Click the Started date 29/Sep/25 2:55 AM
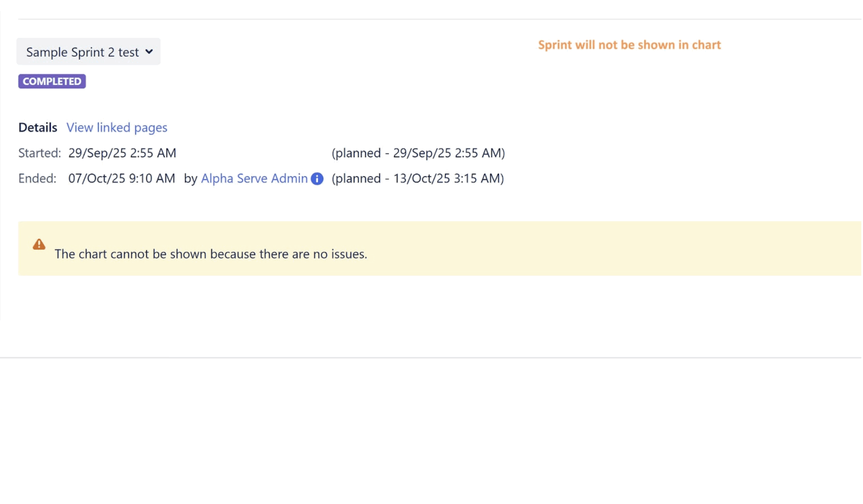 click(122, 153)
